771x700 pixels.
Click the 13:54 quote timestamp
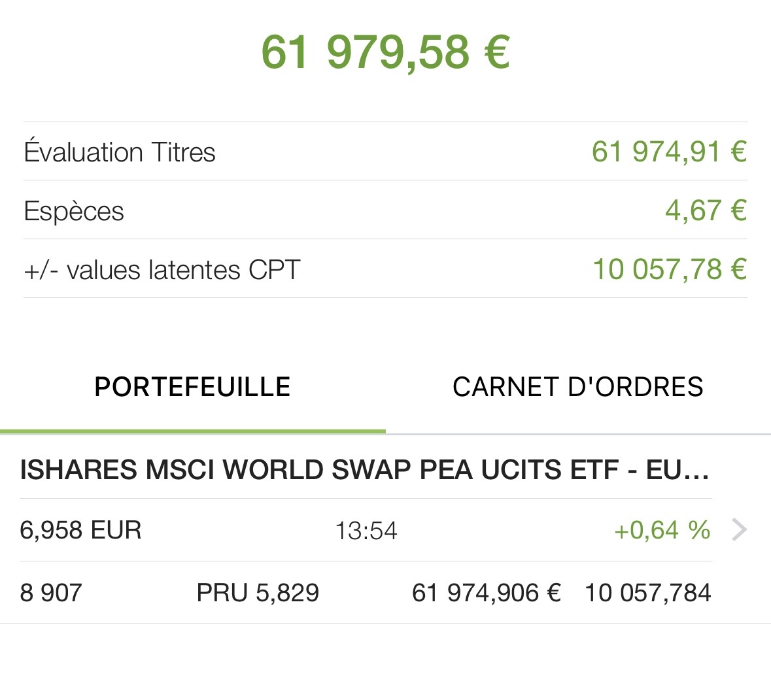tap(366, 531)
